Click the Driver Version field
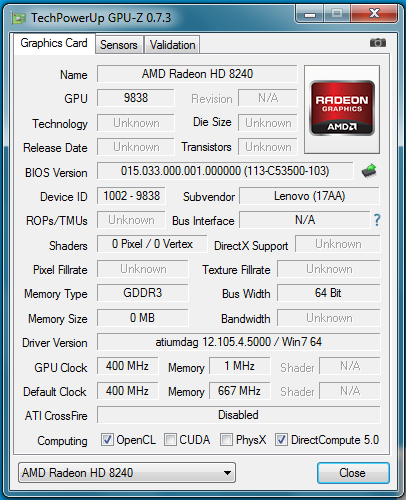Screen dimensions: 406x500 coord(239,342)
